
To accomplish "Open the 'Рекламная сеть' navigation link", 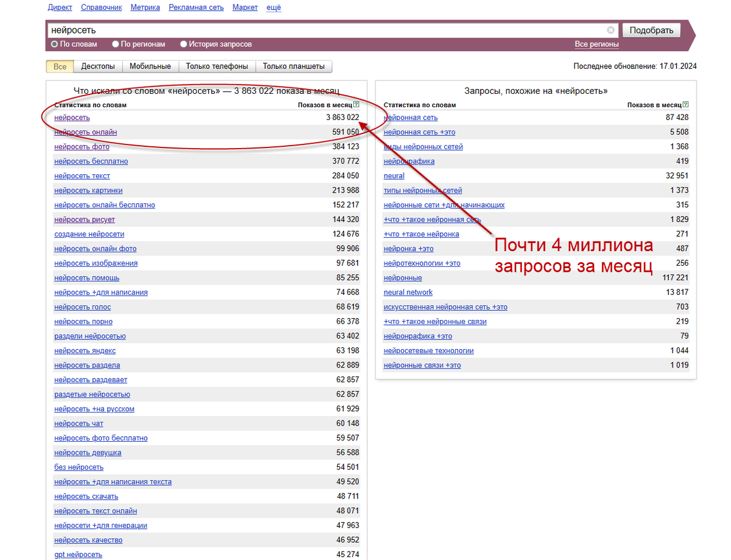I will [196, 7].
